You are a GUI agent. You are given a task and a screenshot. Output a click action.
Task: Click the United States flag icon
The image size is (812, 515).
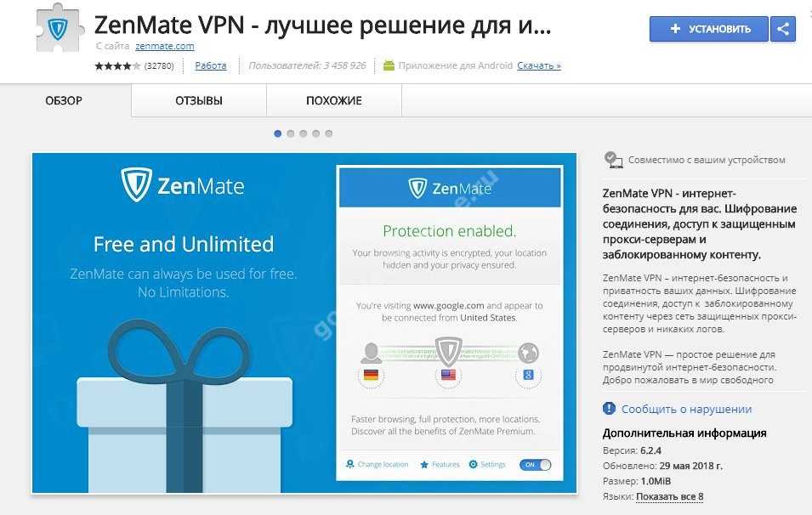point(448,375)
